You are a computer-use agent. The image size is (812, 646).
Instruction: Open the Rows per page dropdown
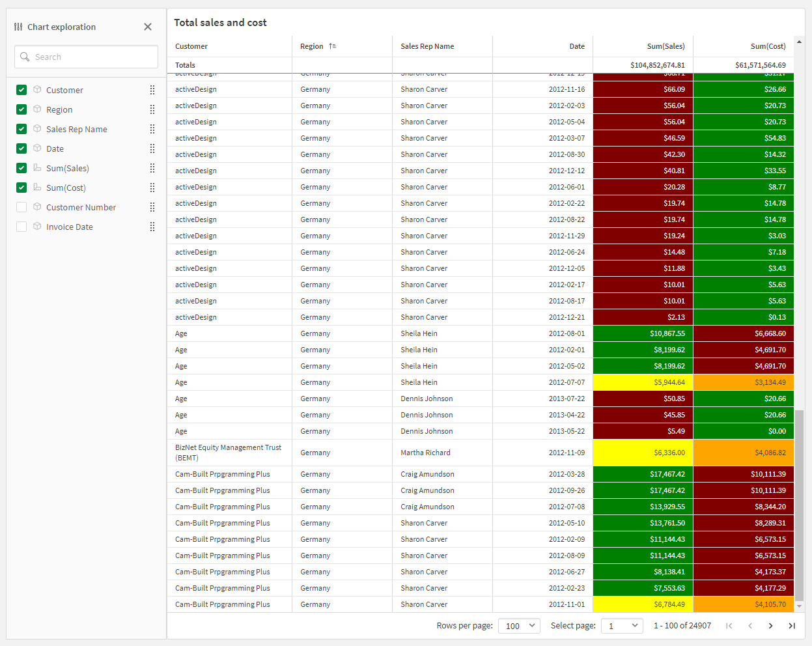(519, 626)
